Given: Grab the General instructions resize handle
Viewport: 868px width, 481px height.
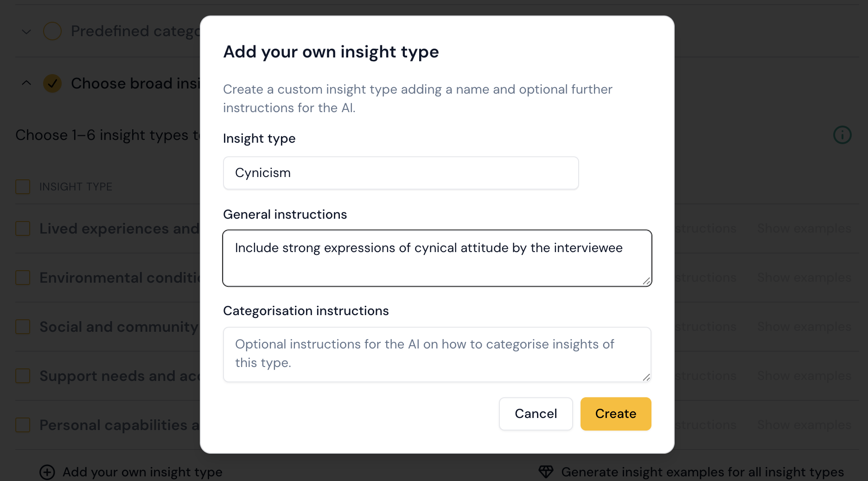Looking at the screenshot, I should point(646,281).
